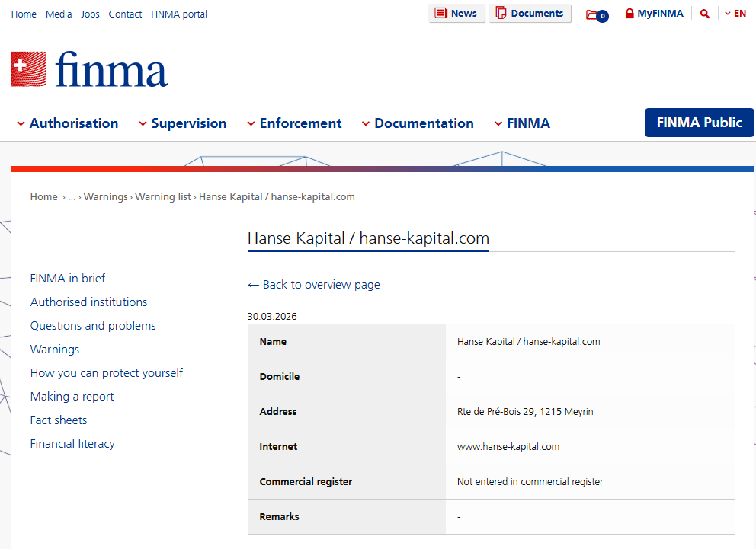This screenshot has height=549, width=756.
Task: Open Fact sheets sidebar link
Action: 59,420
